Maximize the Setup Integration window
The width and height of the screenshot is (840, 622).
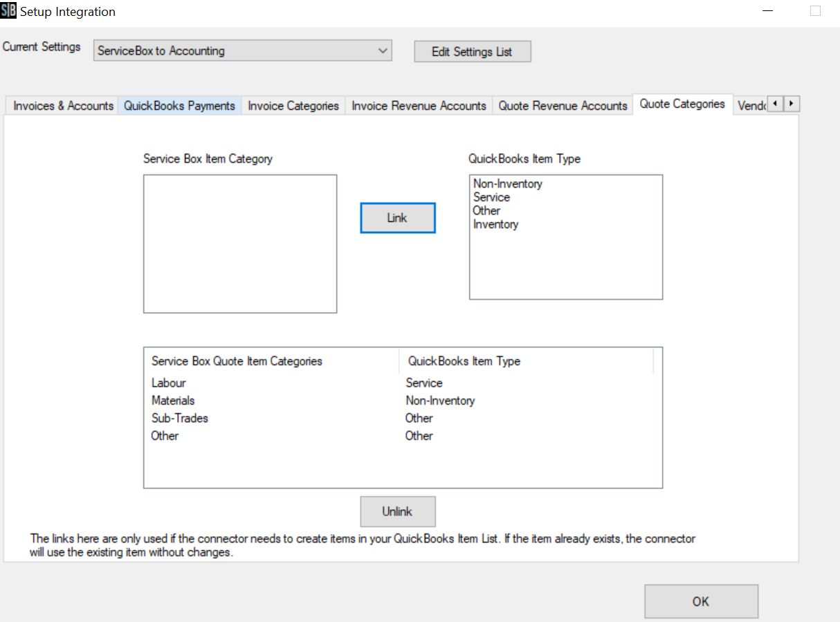816,11
